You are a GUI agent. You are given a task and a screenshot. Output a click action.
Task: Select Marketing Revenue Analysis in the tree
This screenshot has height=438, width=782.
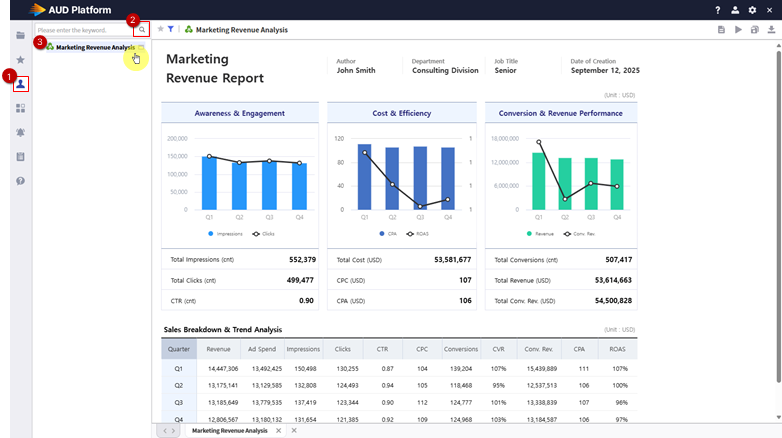tap(94, 47)
